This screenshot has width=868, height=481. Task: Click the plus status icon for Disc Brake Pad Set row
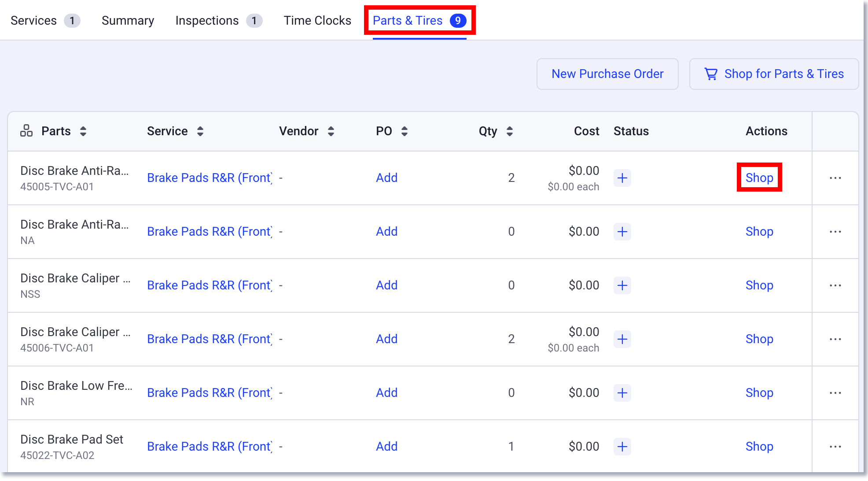pyautogui.click(x=622, y=447)
